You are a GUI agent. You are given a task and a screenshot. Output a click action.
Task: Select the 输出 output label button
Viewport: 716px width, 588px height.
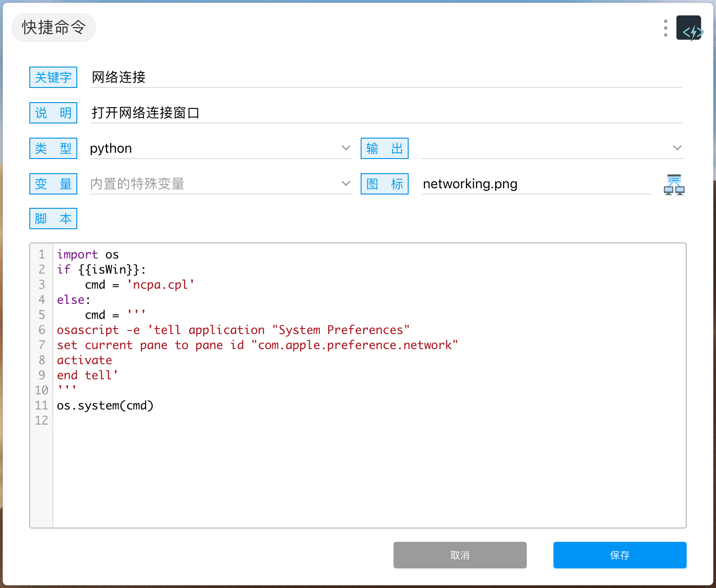point(384,148)
